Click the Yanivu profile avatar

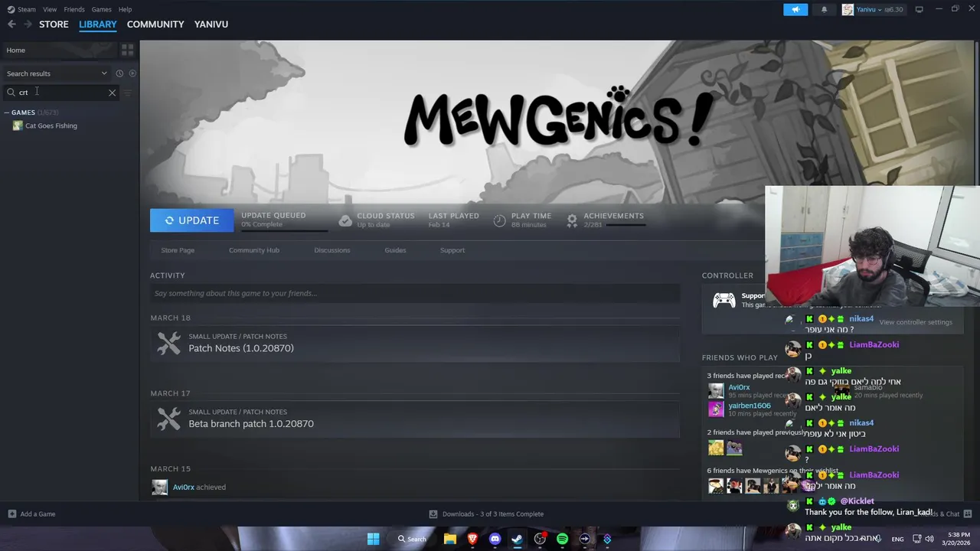point(848,9)
